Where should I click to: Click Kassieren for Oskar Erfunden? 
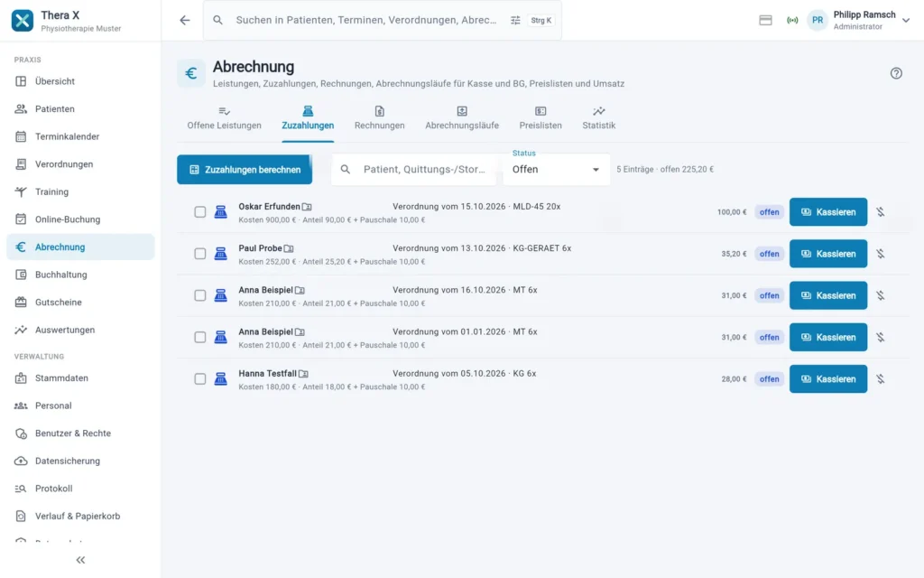coord(828,211)
